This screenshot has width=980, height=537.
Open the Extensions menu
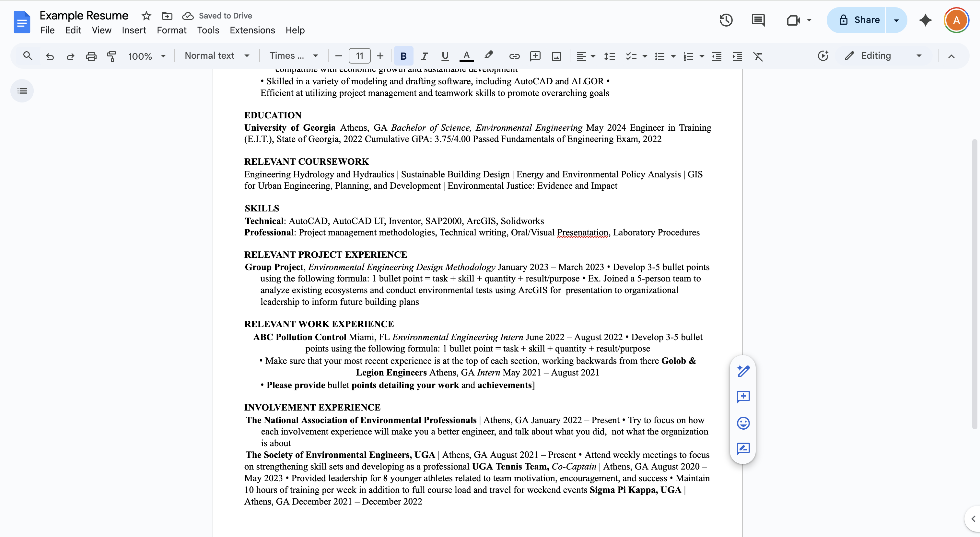click(252, 30)
